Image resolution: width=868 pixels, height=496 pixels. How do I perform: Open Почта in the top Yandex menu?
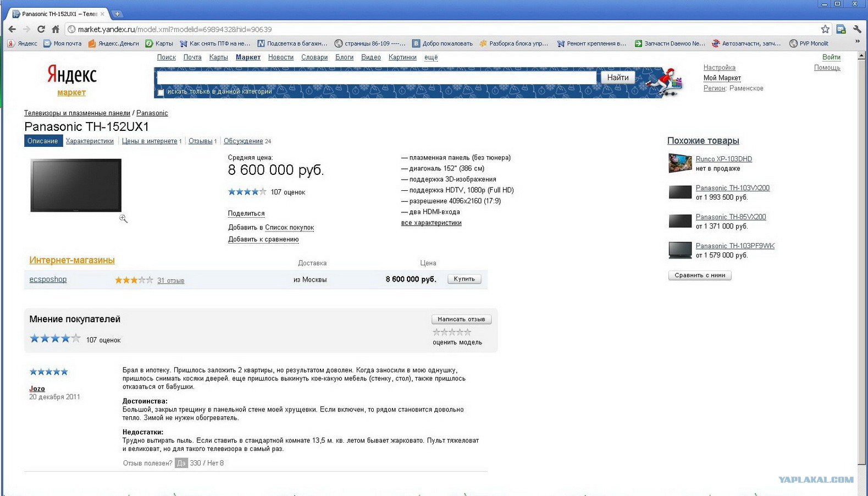(x=192, y=57)
